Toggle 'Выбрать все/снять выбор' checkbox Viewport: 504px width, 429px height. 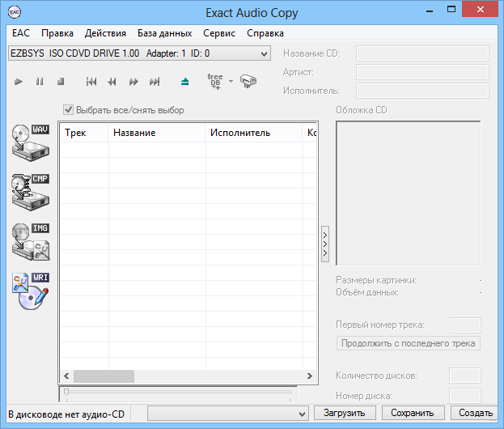[68, 110]
